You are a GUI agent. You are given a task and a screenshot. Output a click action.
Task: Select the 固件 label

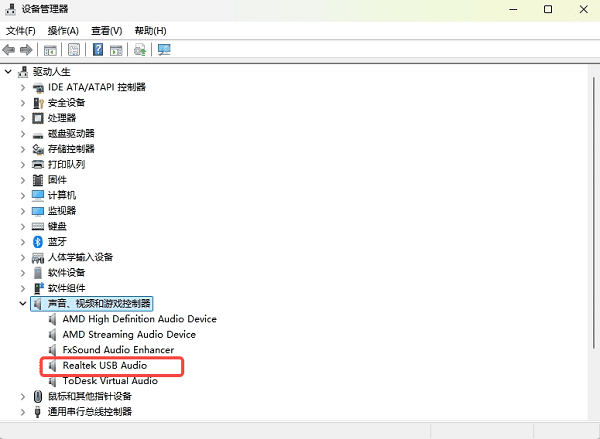(x=57, y=180)
